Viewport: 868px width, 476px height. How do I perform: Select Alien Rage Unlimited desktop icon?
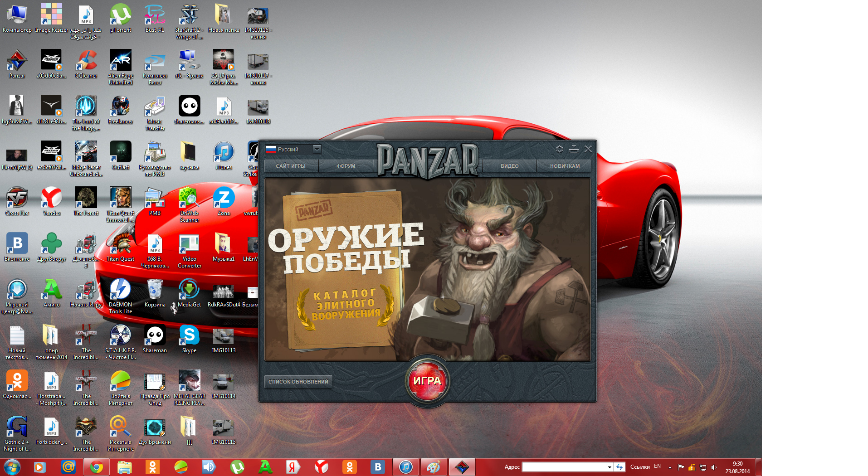click(121, 68)
